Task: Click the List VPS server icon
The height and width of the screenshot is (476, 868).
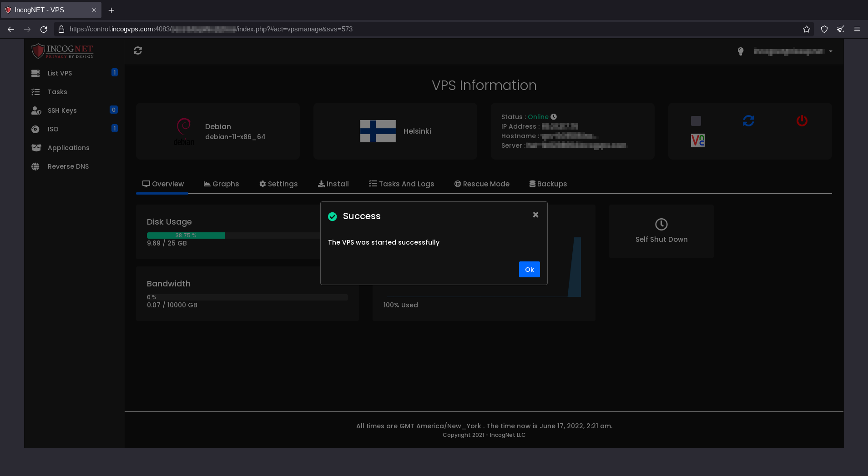Action: (x=35, y=73)
